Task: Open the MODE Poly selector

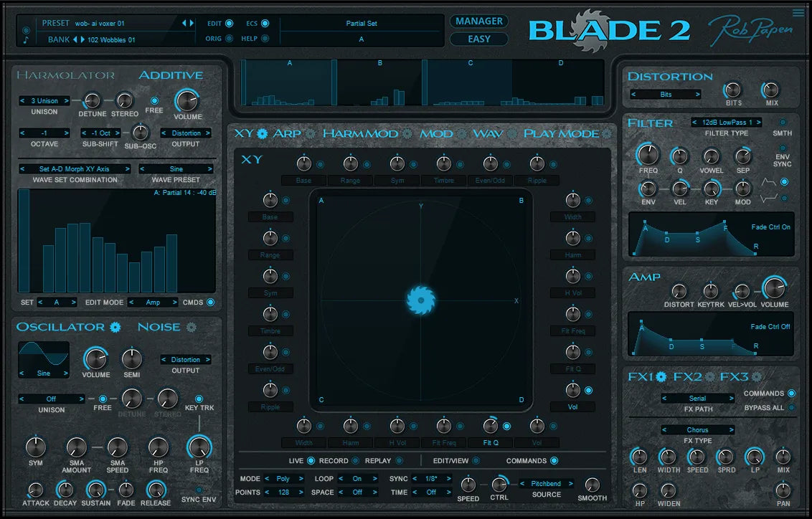Action: point(283,479)
